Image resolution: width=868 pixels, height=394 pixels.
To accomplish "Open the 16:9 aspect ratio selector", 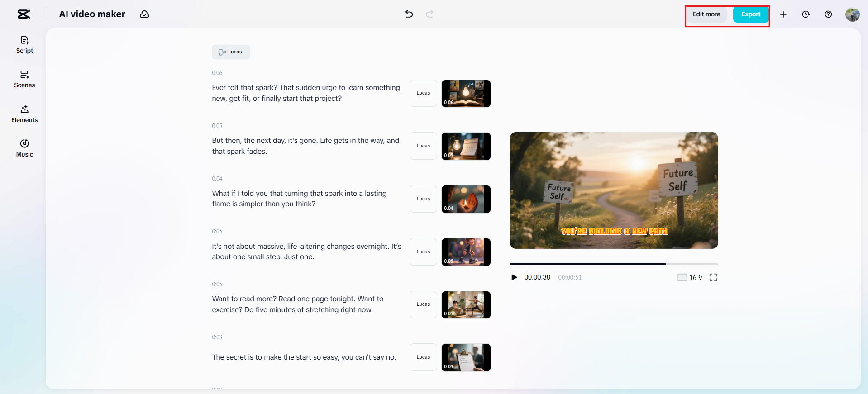I will [x=690, y=277].
